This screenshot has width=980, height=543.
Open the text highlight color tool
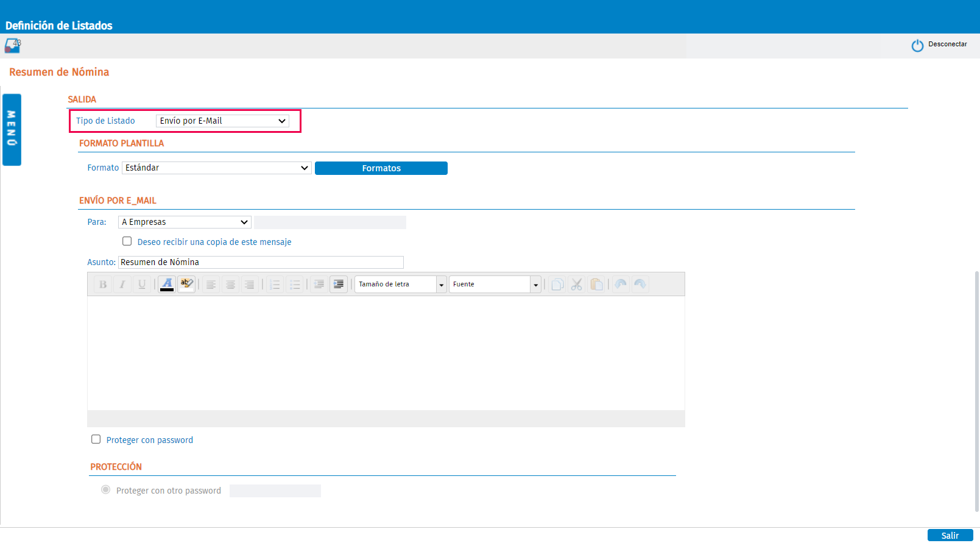pos(186,284)
